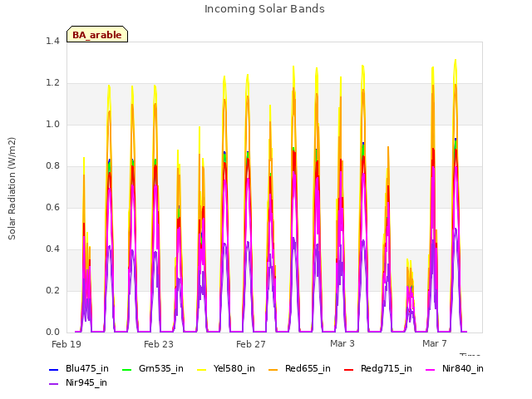532x399 pixels.
Task: Click the Solar Radiation (W/m2) axis label
Action: click(x=12, y=189)
